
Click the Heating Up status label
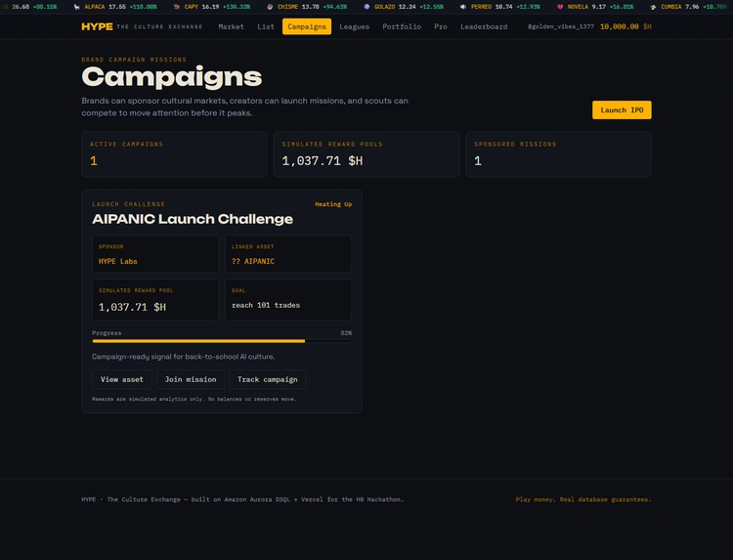click(x=333, y=204)
